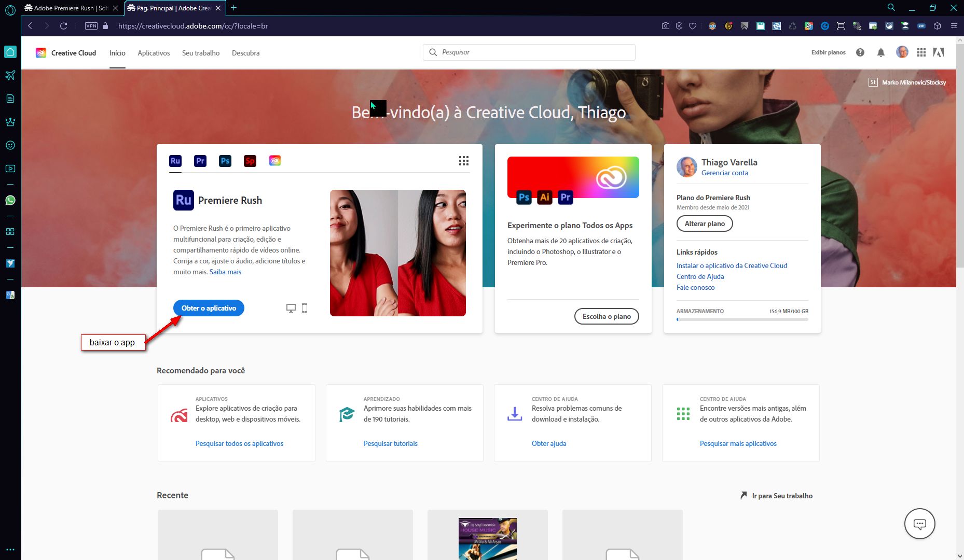Take a snapshot with the camera icon
964x560 pixels.
pyautogui.click(x=666, y=26)
